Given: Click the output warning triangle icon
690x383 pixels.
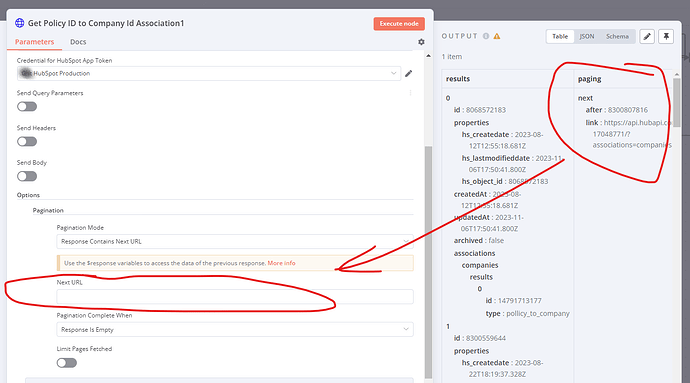Looking at the screenshot, I should coord(497,36).
